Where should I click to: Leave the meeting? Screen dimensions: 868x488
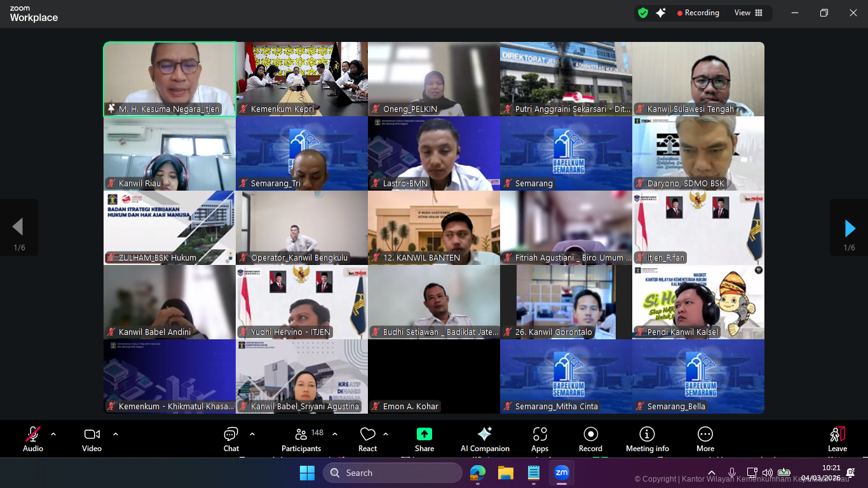coord(837,439)
